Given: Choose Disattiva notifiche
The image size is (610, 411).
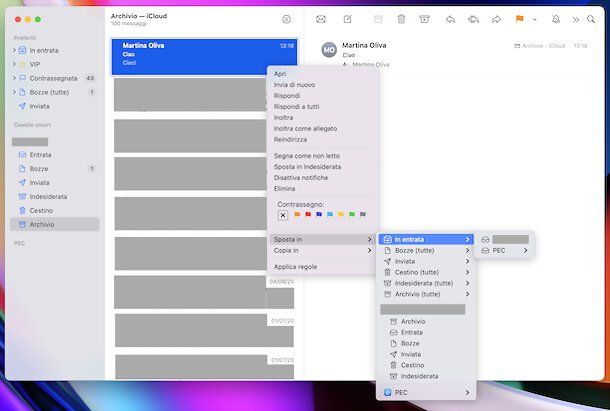Looking at the screenshot, I should tap(322, 177).
